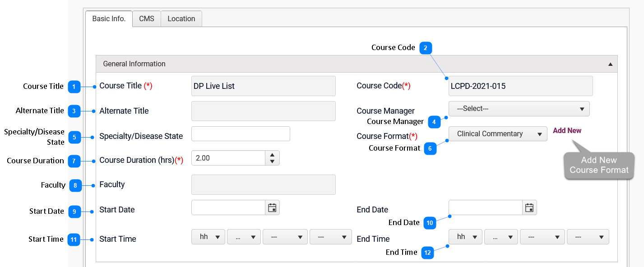Open the Course Manager dropdown
Screen dimensions: 644x267
(x=519, y=109)
